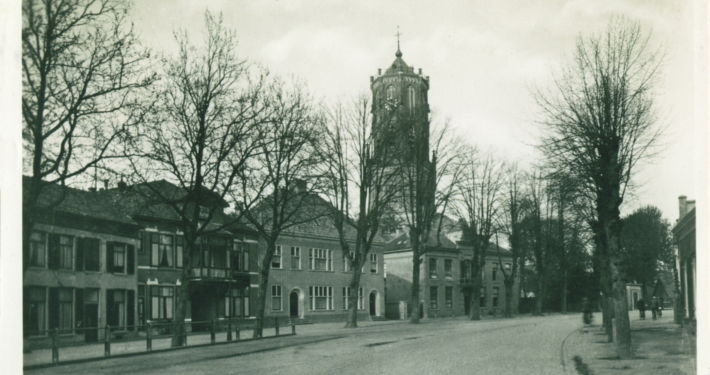Click the right arched doorway of the brick building
Viewport: 710px width, 375px height.
pos(373,303)
